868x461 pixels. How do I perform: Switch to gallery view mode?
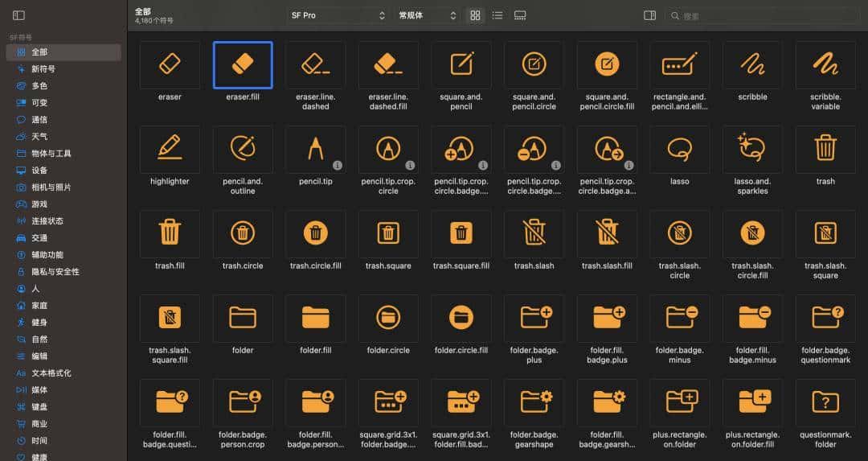pos(520,15)
